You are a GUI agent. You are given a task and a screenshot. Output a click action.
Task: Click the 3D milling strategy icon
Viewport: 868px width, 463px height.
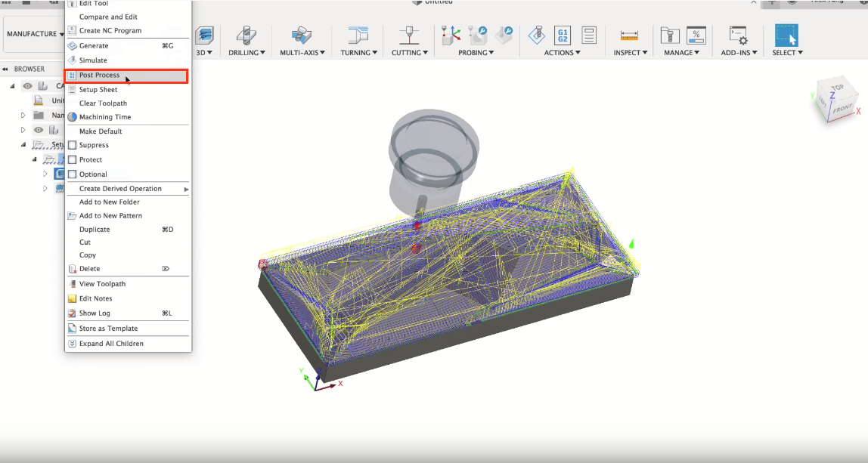(204, 35)
